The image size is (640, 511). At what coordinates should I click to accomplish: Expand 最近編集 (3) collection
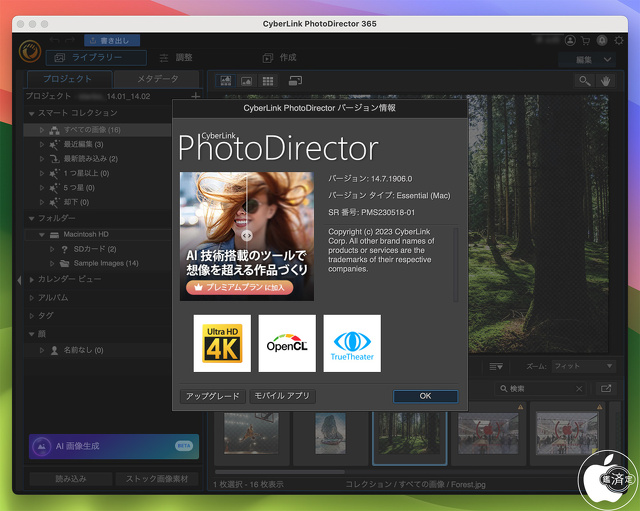tap(42, 144)
